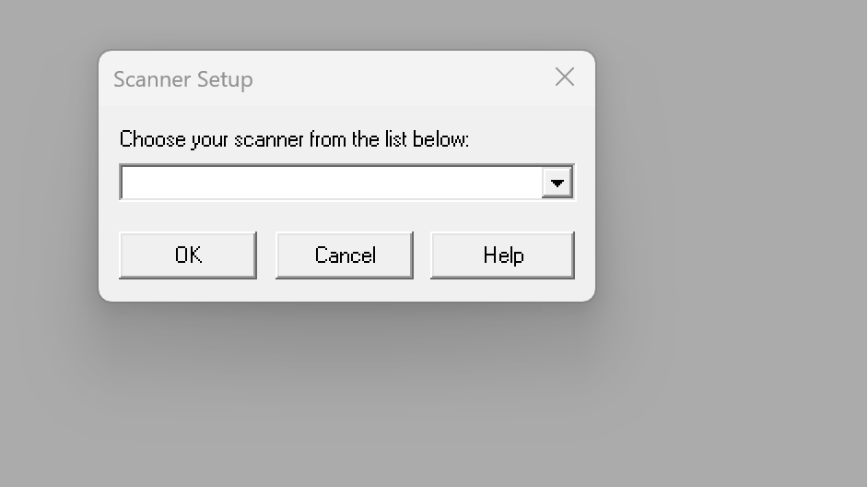Click the black down-arrow icon
This screenshot has width=868, height=487.
(557, 183)
